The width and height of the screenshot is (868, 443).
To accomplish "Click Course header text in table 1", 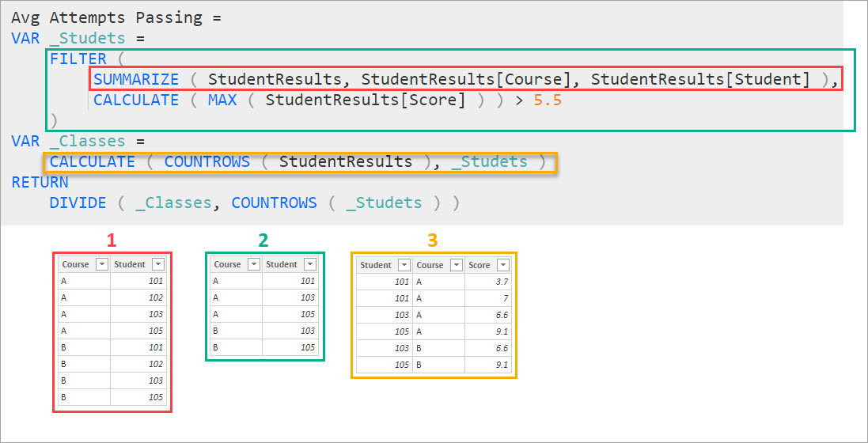I will pos(75,264).
